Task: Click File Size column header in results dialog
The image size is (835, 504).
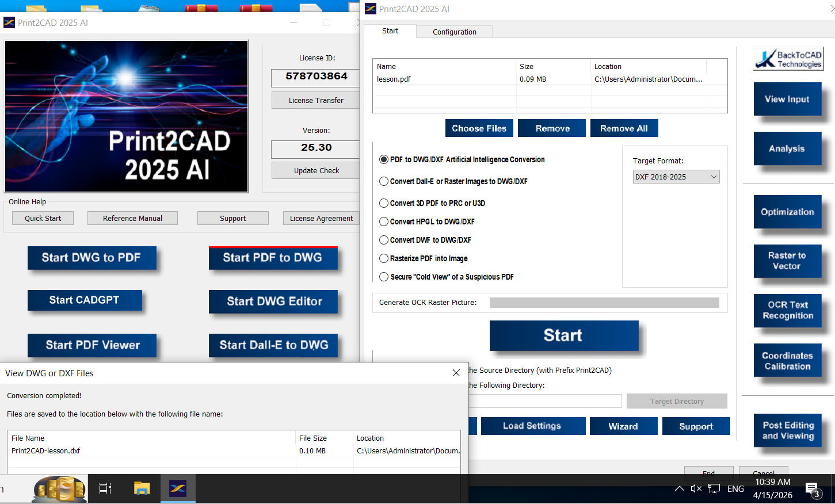Action: coord(325,438)
